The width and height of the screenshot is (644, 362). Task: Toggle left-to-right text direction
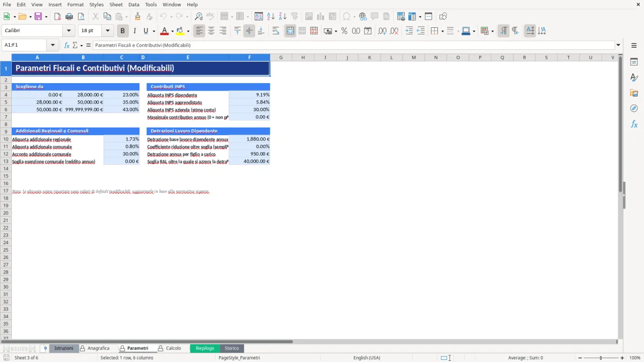(503, 31)
